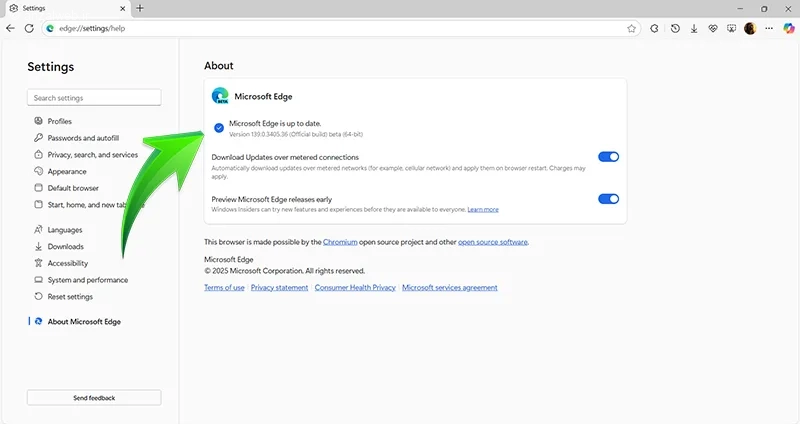Viewport: 800px width, 424px height.
Task: Select Appearance in the settings sidebar
Action: click(x=66, y=171)
